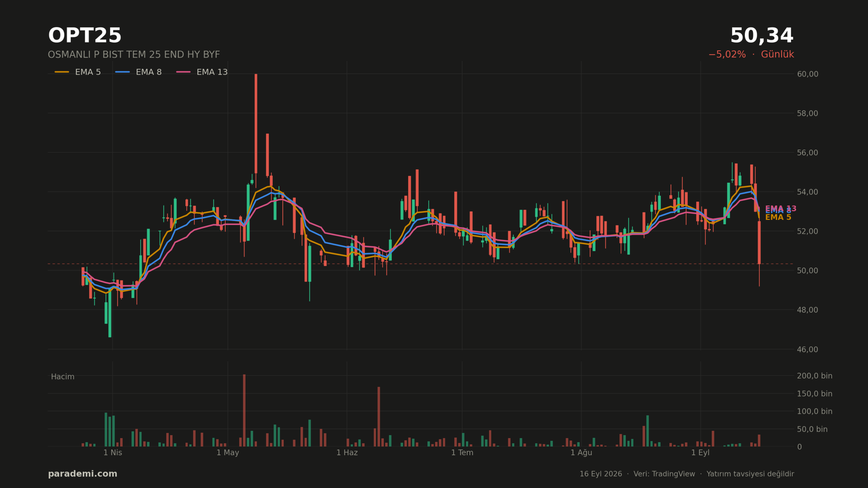Click the 60,00 price axis label
This screenshot has width=868, height=488.
807,74
